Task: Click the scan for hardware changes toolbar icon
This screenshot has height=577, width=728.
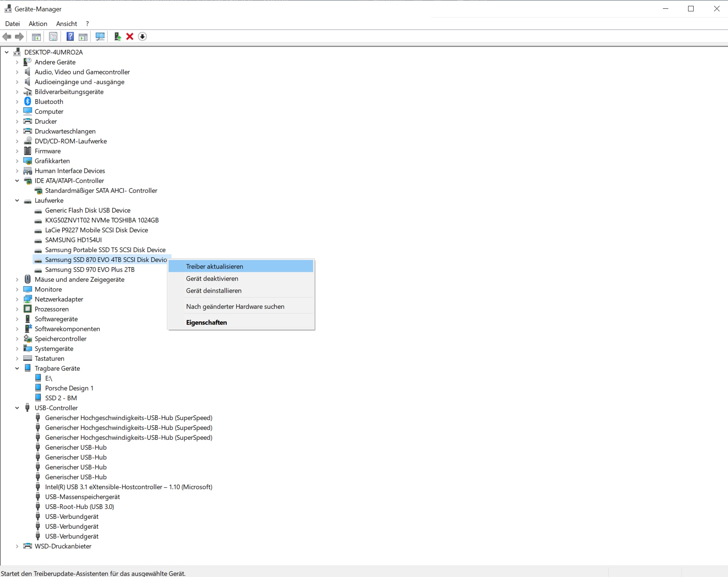Action: pos(100,37)
